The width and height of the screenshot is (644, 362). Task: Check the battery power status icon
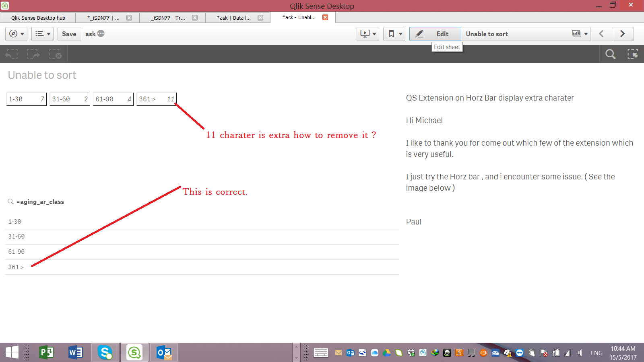(556, 353)
